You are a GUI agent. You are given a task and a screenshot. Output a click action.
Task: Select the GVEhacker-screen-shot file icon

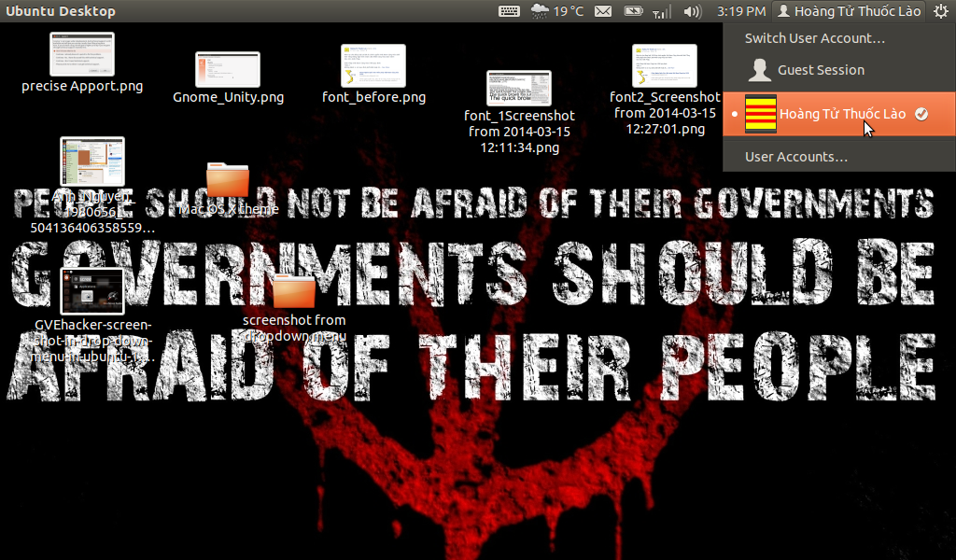[x=92, y=290]
